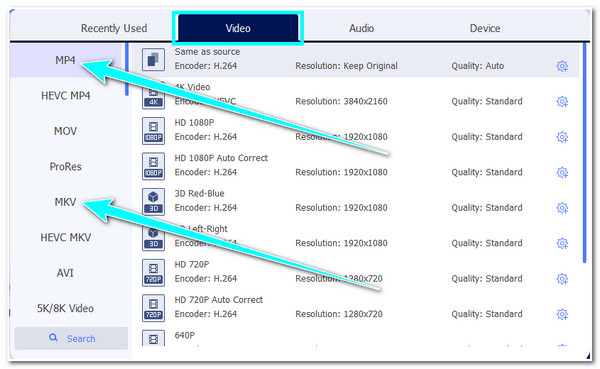Screen dimensions: 600x369
Task: Select HEVC MKV format in sidebar
Action: point(65,238)
